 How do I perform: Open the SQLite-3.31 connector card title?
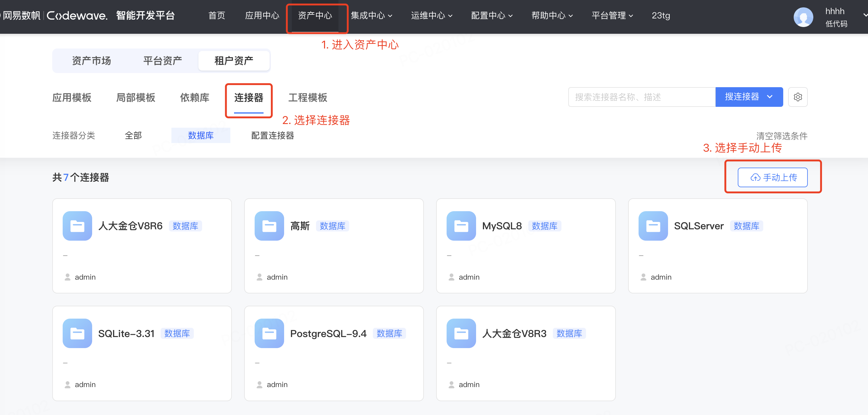pos(126,333)
